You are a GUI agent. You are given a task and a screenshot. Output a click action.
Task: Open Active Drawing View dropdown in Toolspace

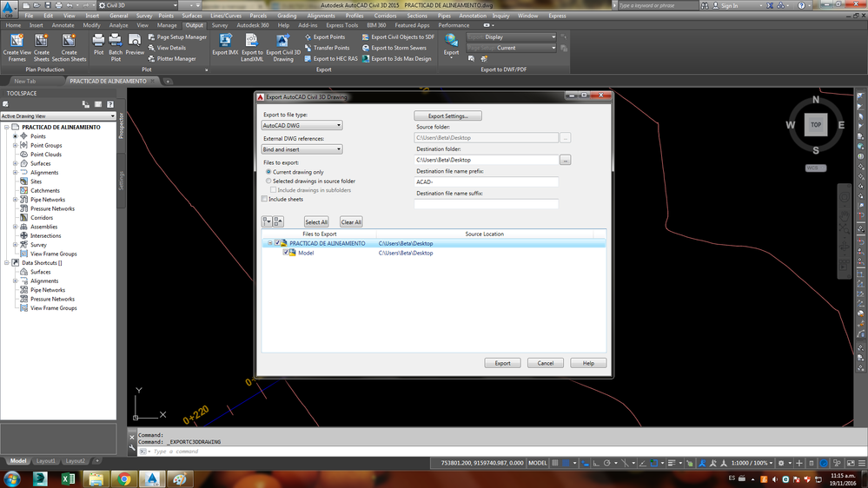tap(58, 116)
